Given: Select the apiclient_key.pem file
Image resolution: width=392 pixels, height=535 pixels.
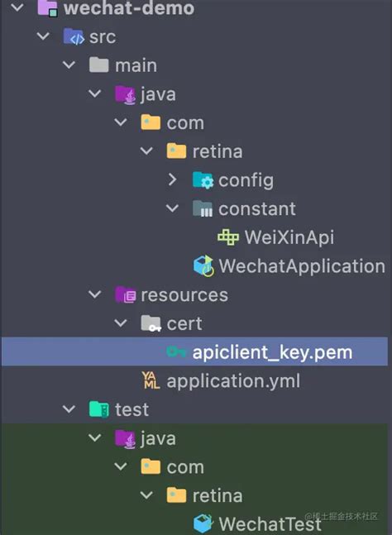Looking at the screenshot, I should [194, 351].
